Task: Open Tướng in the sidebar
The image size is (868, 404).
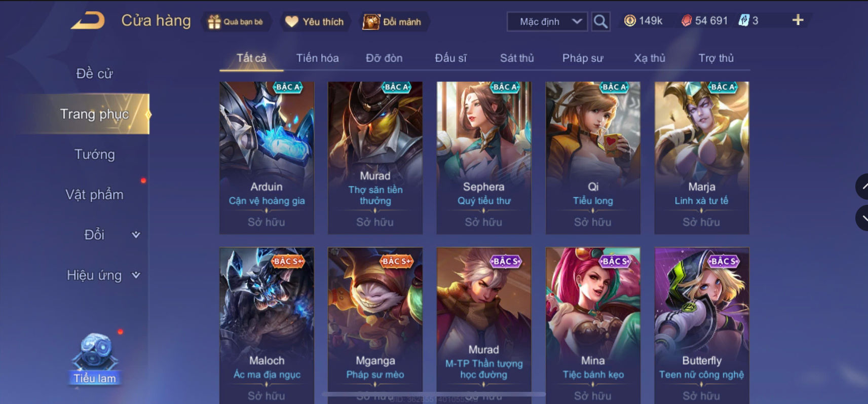Action: [95, 154]
